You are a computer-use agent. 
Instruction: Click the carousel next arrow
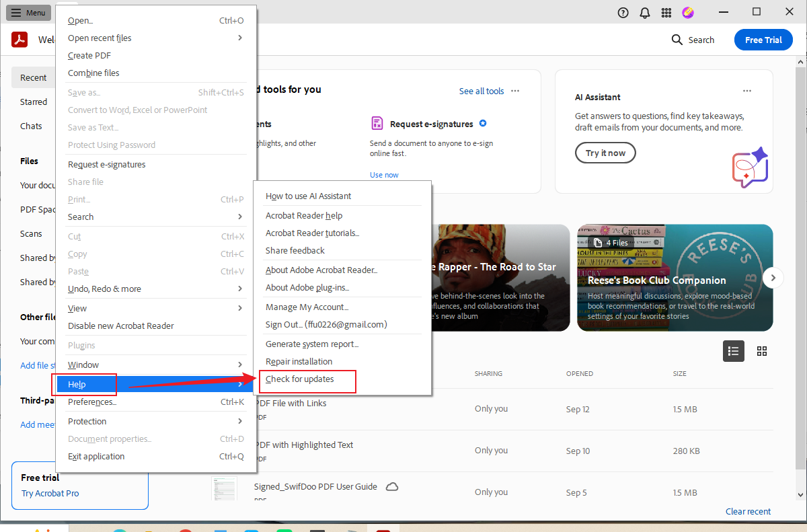click(x=773, y=277)
